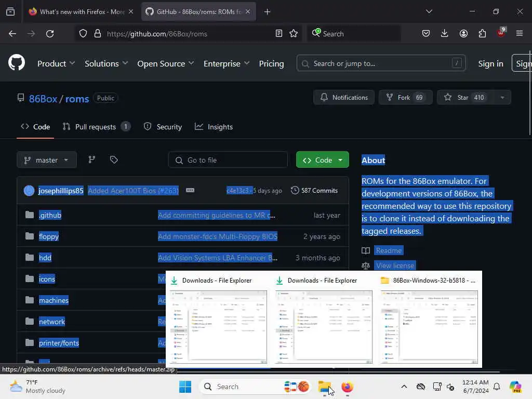Open the 86Box owner link
The height and width of the screenshot is (399, 532).
43,99
